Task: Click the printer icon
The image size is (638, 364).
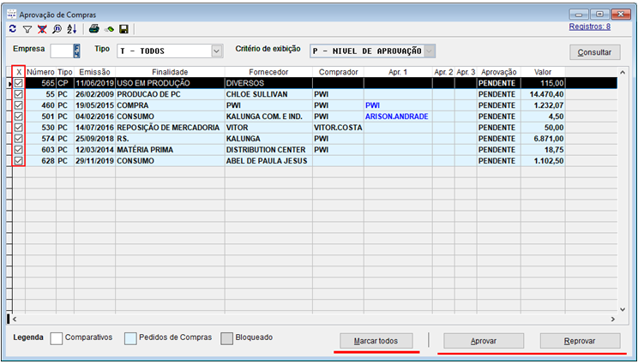Action: 93,29
